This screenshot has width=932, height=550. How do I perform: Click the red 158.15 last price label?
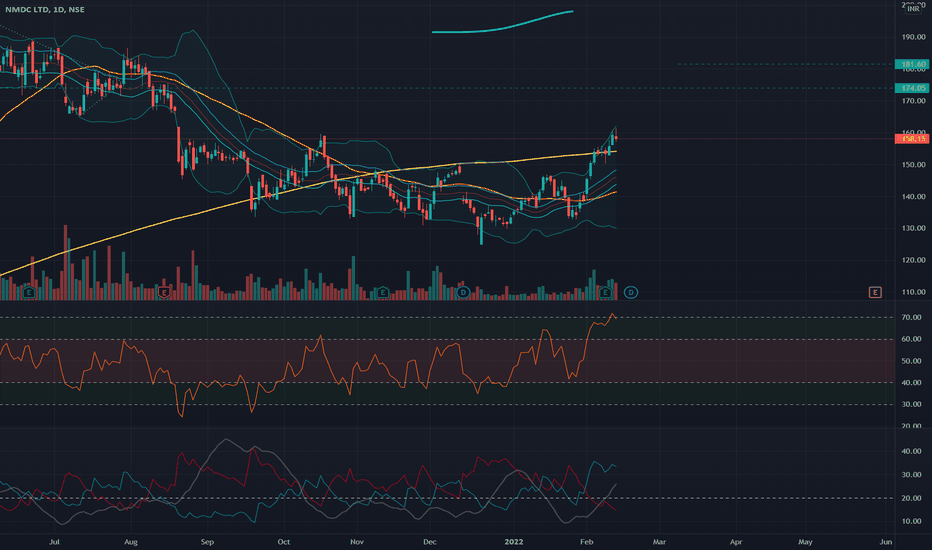point(912,139)
